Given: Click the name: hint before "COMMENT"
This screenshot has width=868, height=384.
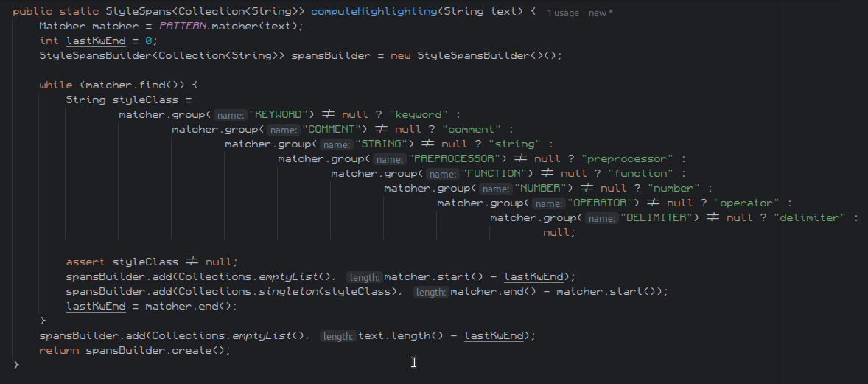Looking at the screenshot, I should (x=282, y=130).
